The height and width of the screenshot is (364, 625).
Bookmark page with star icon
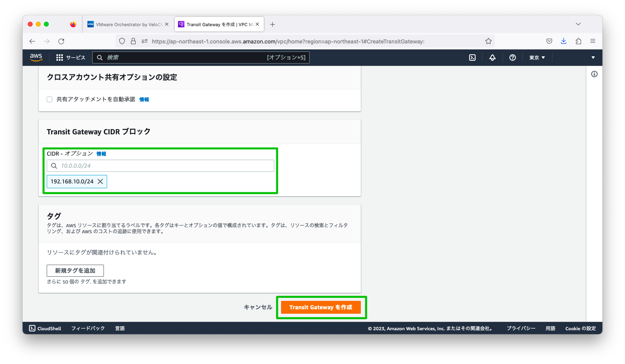pos(488,41)
